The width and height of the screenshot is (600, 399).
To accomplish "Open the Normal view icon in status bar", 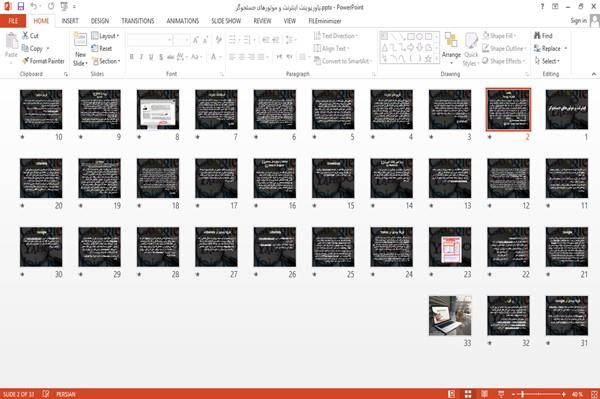I will 452,394.
